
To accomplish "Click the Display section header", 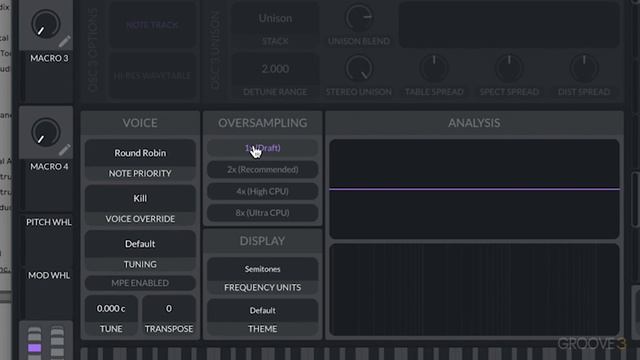I will click(x=262, y=241).
